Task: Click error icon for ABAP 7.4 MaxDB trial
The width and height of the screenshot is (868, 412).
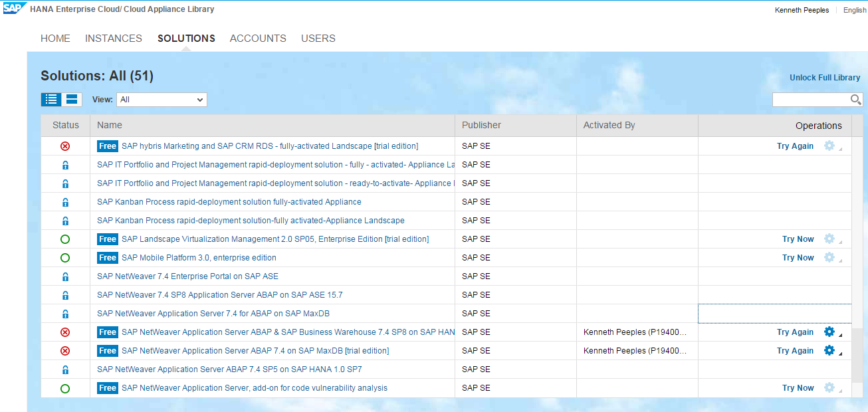Action: 65,351
